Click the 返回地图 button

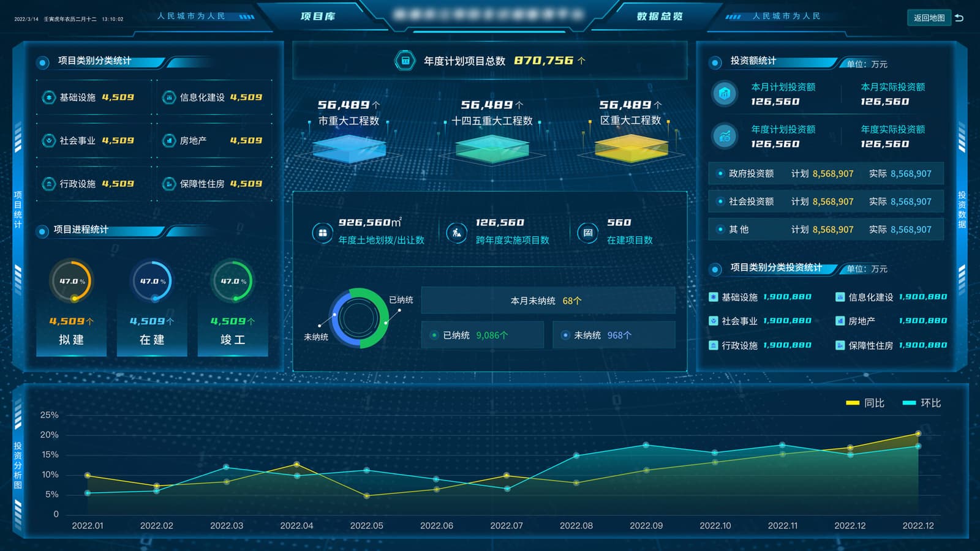point(929,18)
